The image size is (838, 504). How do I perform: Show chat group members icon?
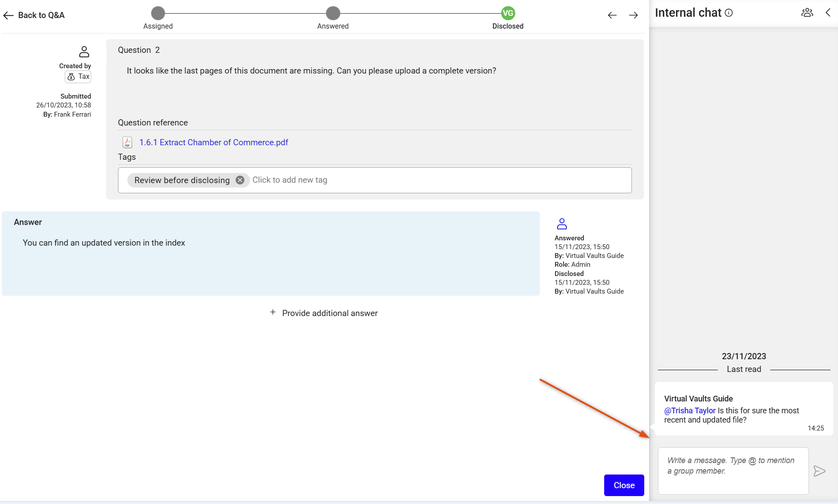point(807,13)
